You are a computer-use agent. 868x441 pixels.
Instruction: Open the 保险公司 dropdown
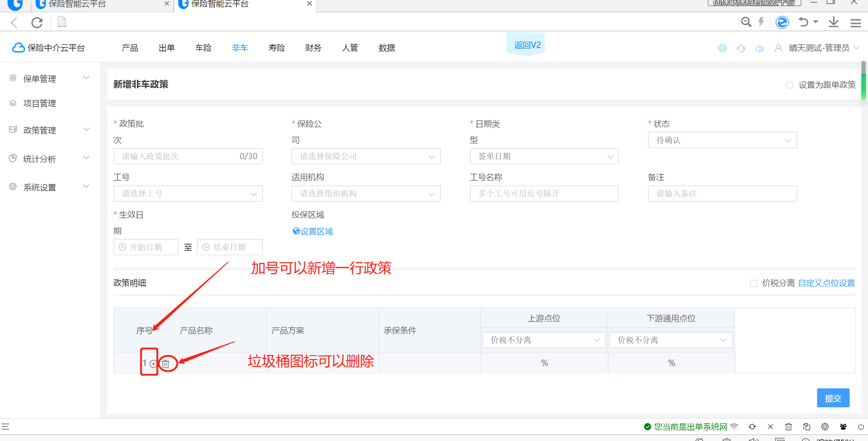(x=366, y=156)
